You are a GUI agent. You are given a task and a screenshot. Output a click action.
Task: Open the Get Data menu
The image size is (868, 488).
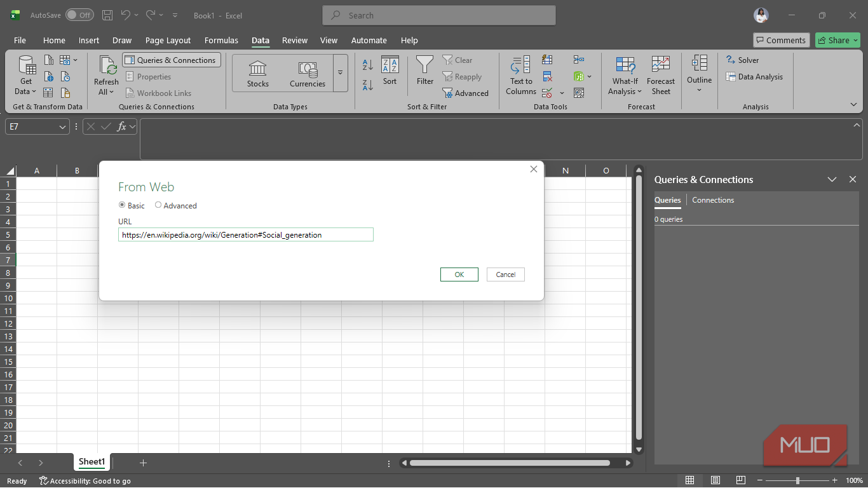26,75
